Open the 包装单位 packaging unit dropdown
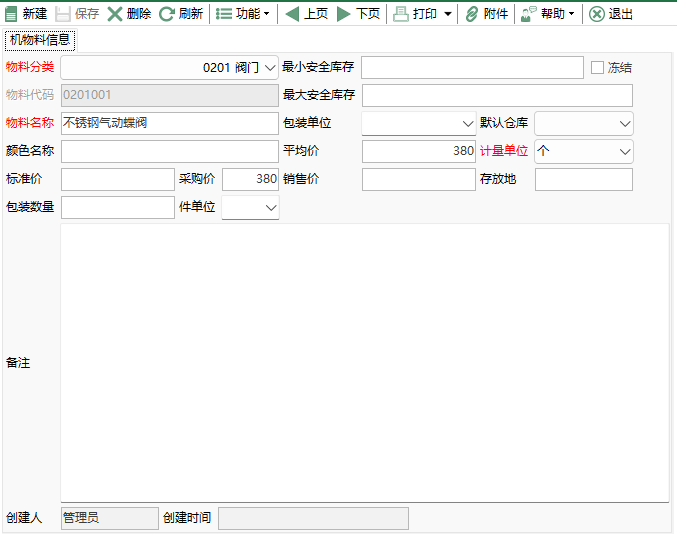The image size is (677, 536). (468, 124)
